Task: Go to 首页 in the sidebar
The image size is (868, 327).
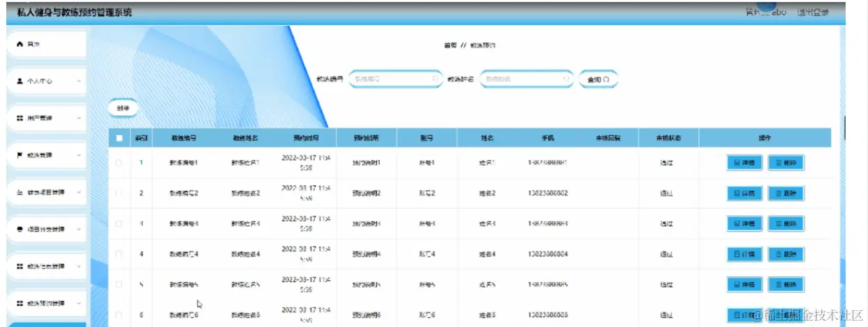Action: [x=46, y=44]
